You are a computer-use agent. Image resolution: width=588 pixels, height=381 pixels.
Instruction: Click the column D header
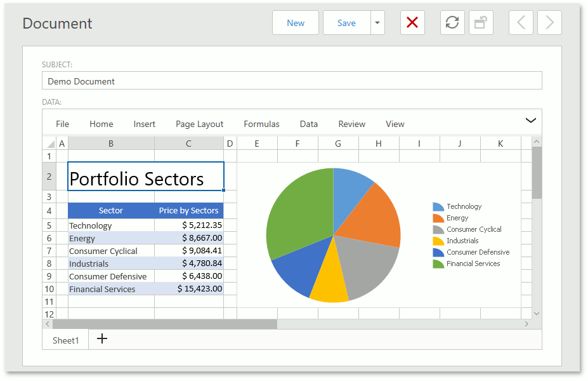point(230,144)
